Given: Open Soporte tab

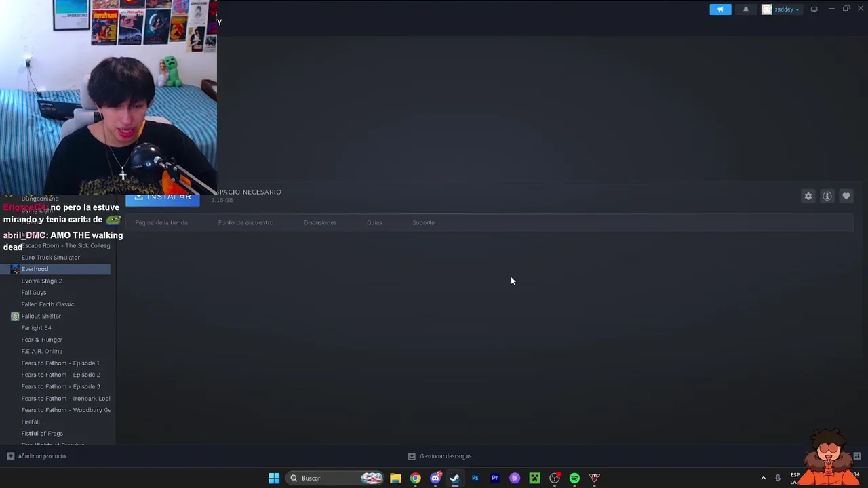Looking at the screenshot, I should coord(423,222).
